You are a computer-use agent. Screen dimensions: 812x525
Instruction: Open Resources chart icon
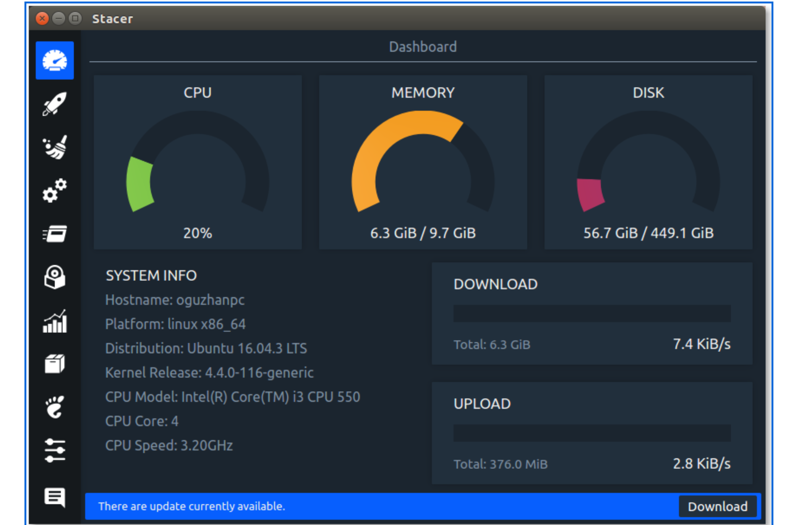click(55, 321)
